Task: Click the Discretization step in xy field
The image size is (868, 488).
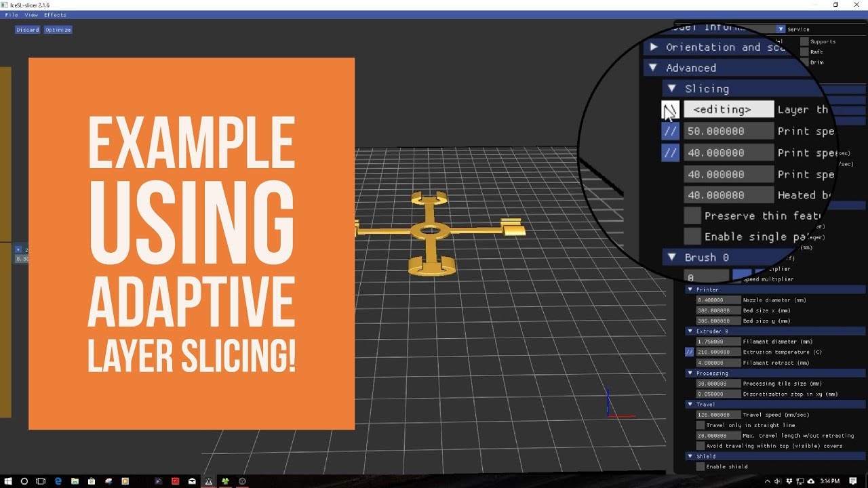Action: coord(718,394)
